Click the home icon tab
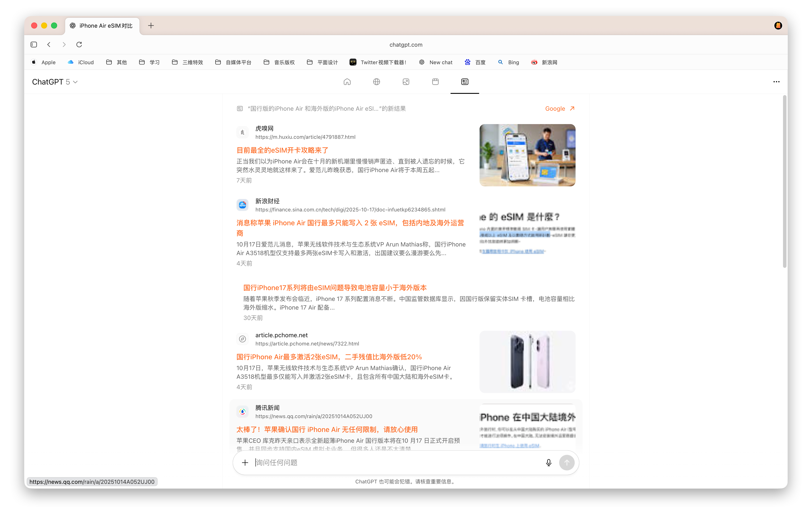Screen dimensions: 812x521 [347, 82]
